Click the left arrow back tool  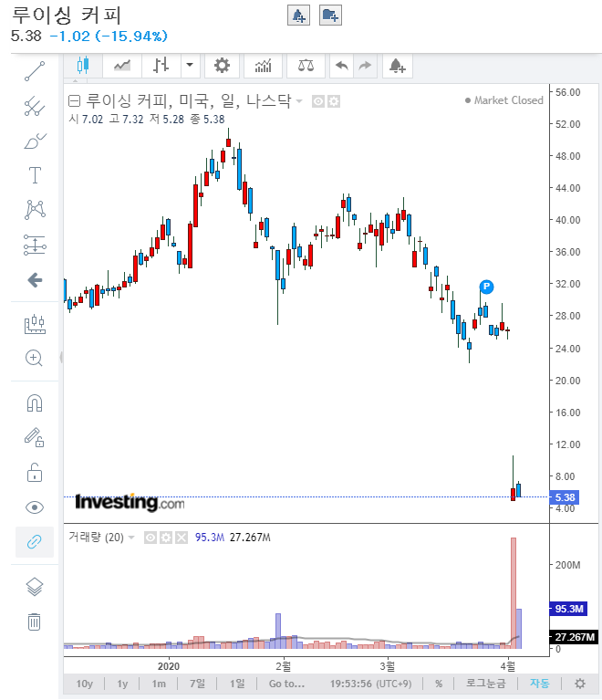coord(35,280)
